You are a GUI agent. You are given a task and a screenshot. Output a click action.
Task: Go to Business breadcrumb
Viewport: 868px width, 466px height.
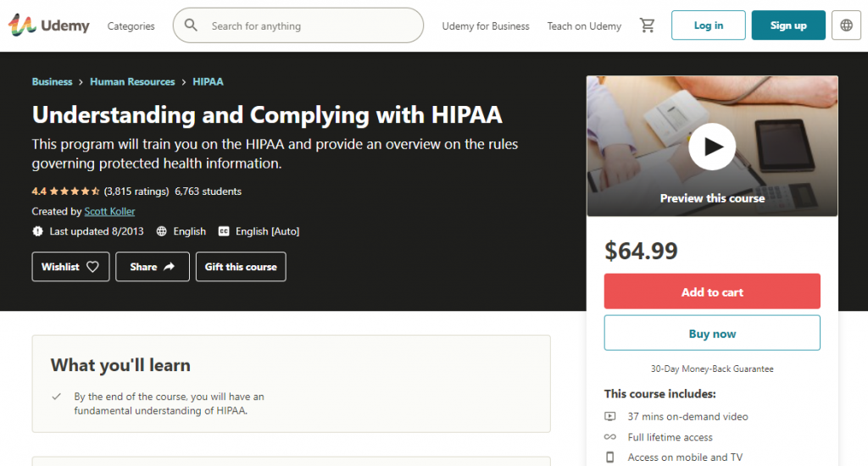tap(52, 82)
